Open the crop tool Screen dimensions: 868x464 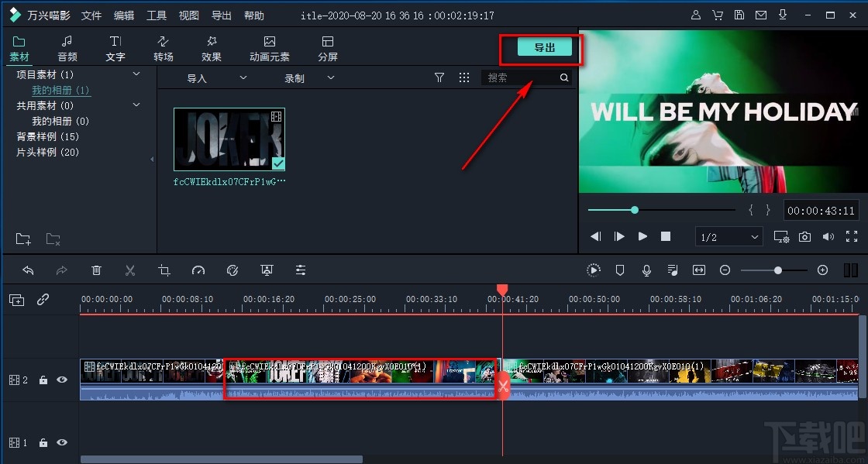coord(164,270)
